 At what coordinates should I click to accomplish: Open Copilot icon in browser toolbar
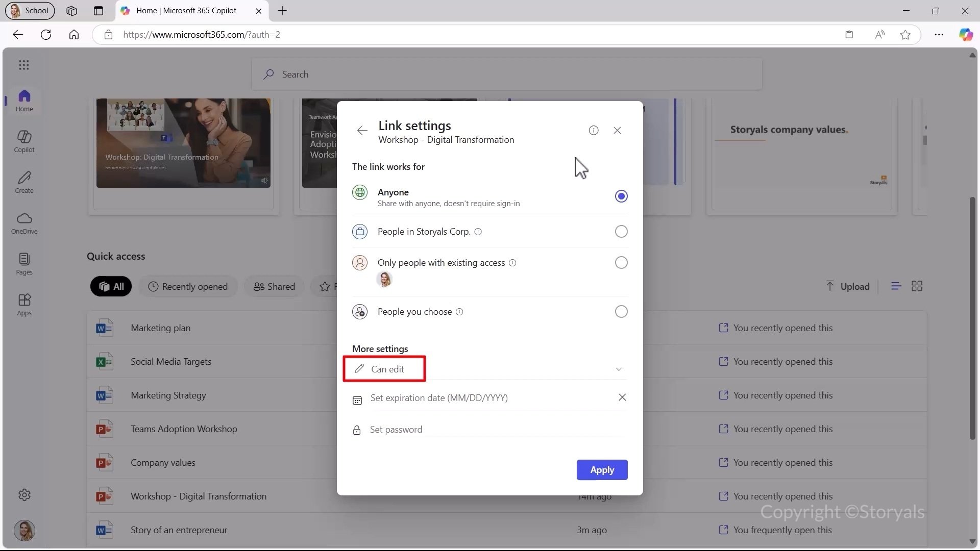pos(966,35)
